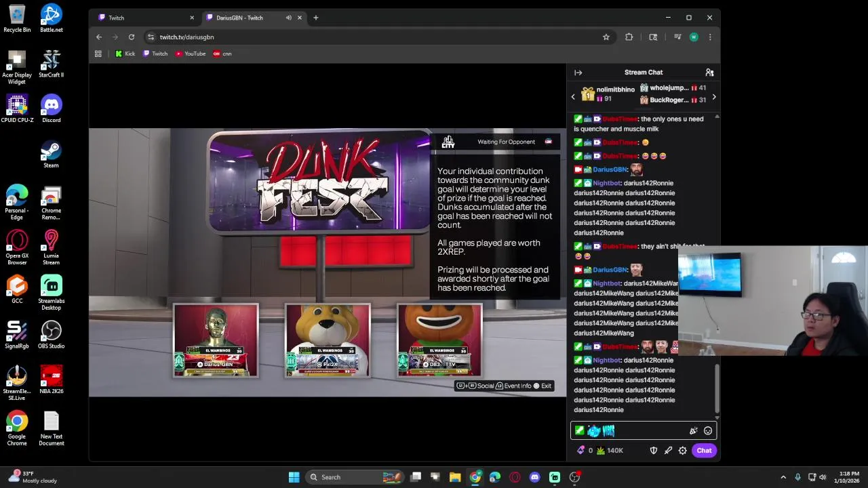
Task: Click the party popper celebration icon
Action: click(x=693, y=430)
